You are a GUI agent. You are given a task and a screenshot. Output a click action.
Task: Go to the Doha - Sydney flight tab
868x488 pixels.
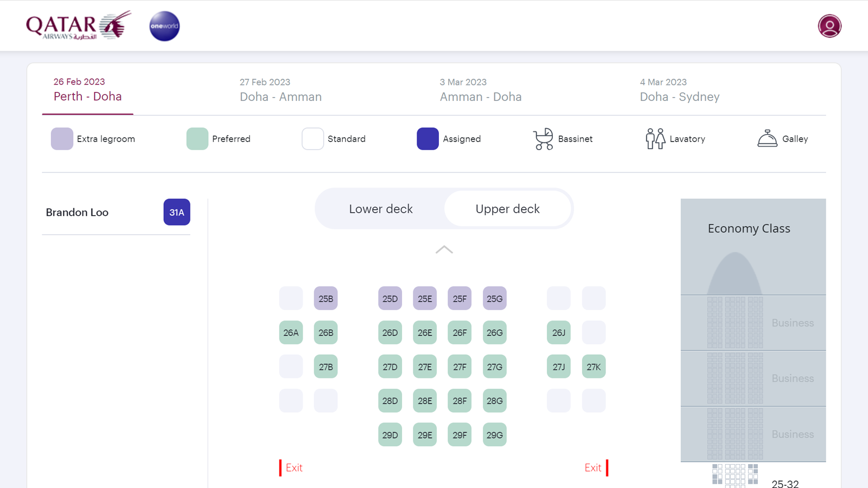[x=680, y=90]
